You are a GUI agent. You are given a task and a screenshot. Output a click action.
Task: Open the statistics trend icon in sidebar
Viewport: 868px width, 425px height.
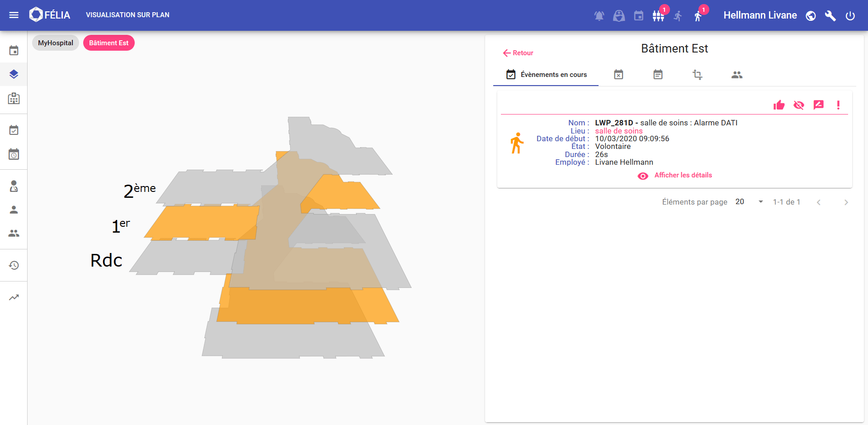coord(14,297)
